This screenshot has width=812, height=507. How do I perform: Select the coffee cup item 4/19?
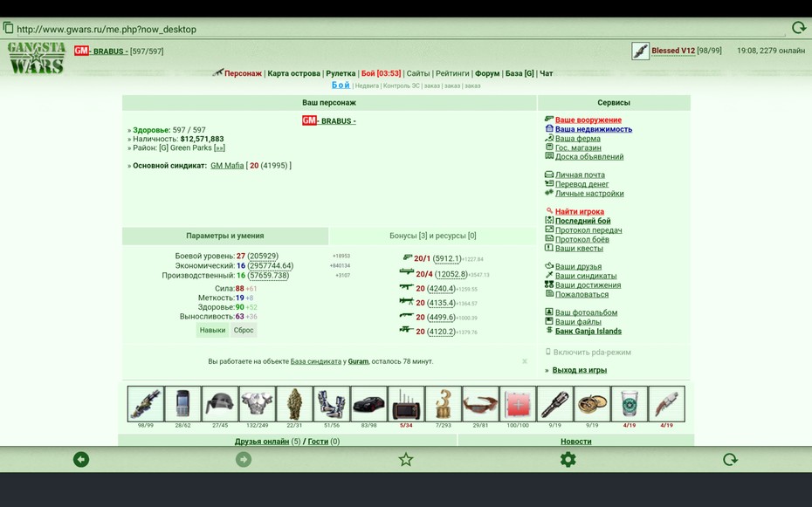point(630,403)
